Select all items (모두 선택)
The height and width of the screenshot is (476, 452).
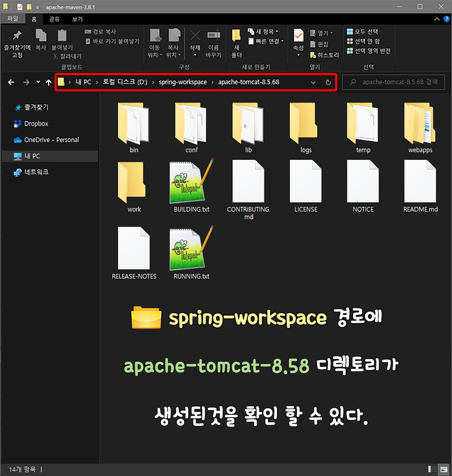click(x=363, y=32)
